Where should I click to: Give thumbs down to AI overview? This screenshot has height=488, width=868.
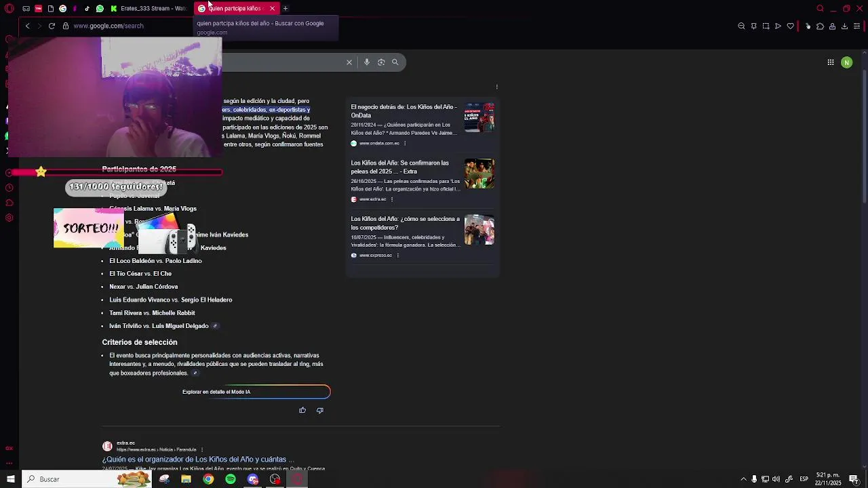tap(320, 410)
